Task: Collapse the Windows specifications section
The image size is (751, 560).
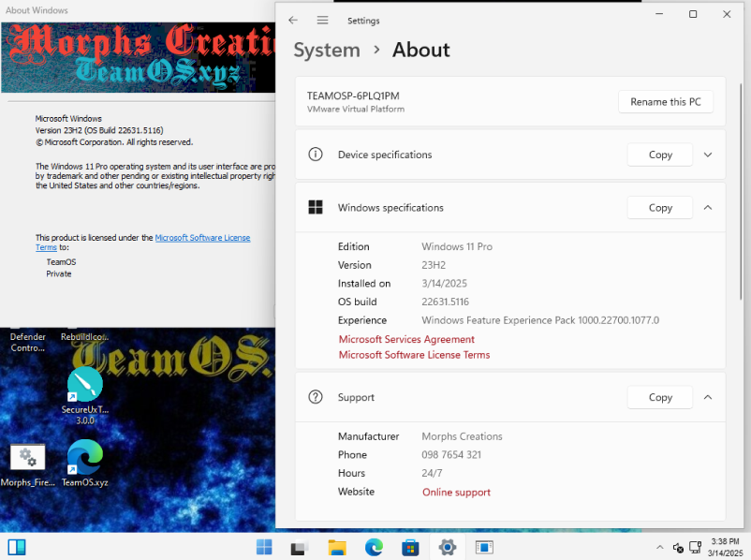Action: pyautogui.click(x=708, y=208)
